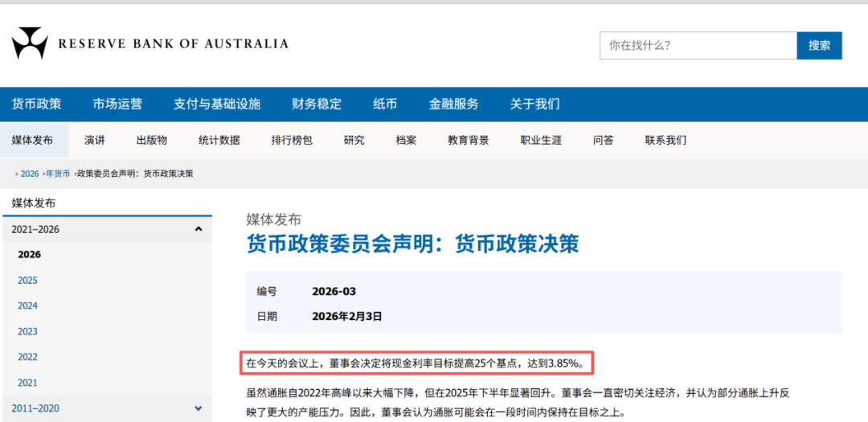Image resolution: width=868 pixels, height=422 pixels.
Task: Go to the 财务稳定 section
Action: coord(317,104)
